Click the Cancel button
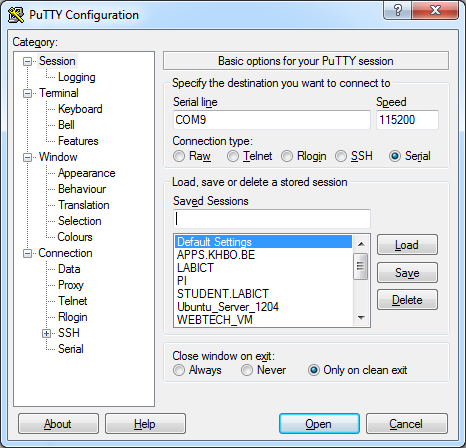466x448 pixels. 406,424
